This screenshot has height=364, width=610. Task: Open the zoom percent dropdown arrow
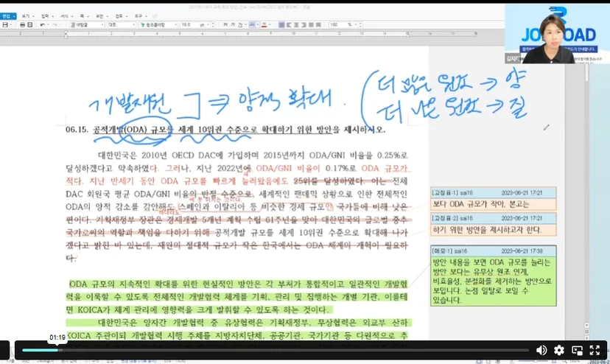click(x=356, y=24)
